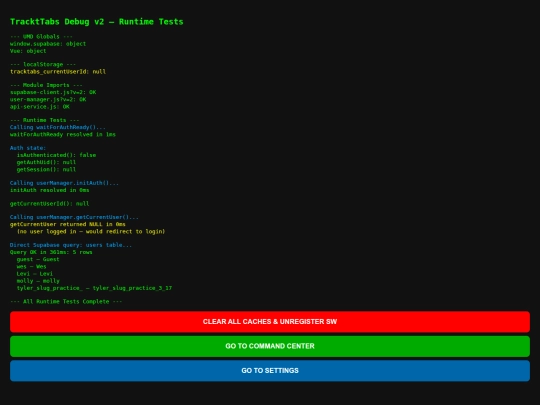Select 'getCurrentUserId(): null' line
The width and height of the screenshot is (540, 405).
pyautogui.click(x=50, y=204)
